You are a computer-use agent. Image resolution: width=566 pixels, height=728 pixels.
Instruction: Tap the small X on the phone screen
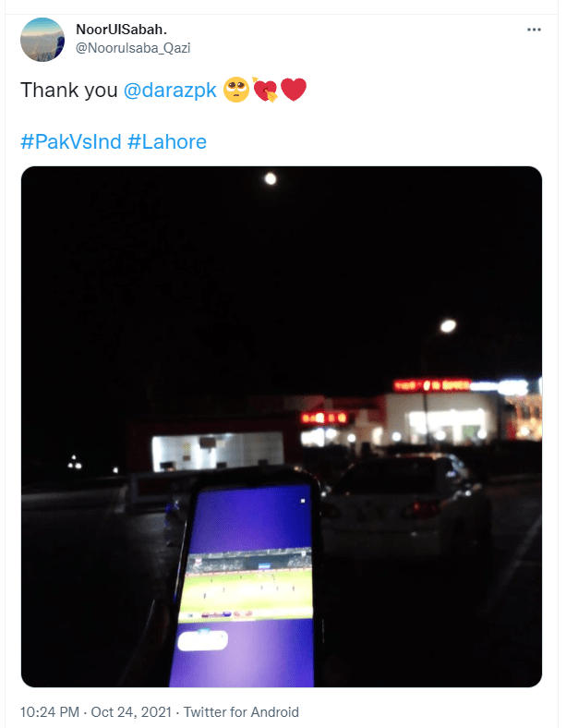[303, 501]
